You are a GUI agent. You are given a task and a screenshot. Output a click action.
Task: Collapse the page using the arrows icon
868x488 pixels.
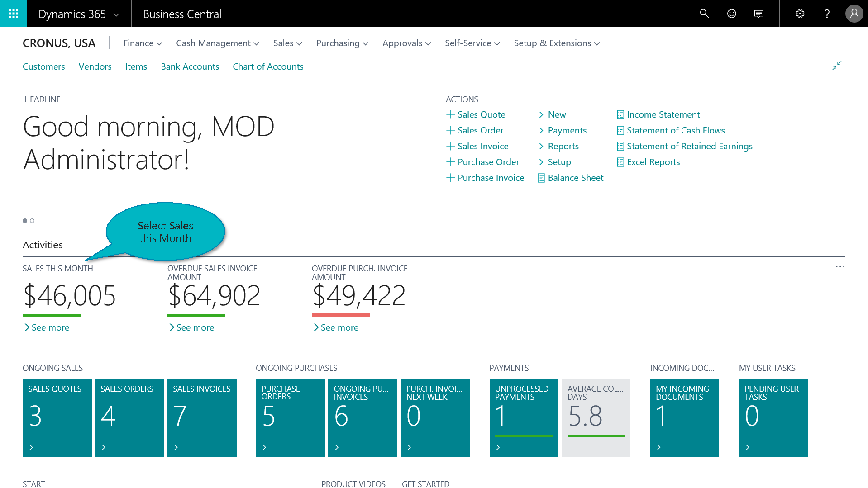(x=836, y=66)
